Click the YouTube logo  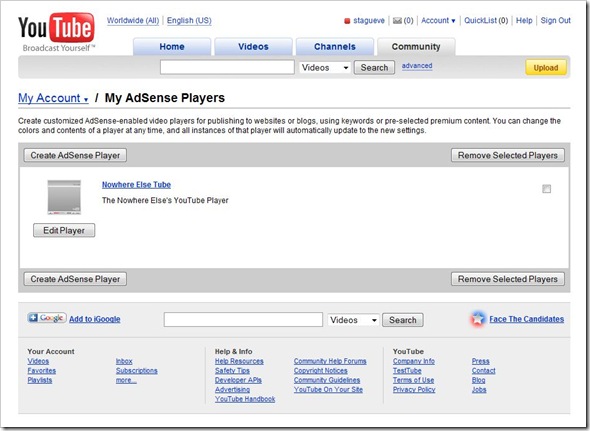(x=56, y=32)
